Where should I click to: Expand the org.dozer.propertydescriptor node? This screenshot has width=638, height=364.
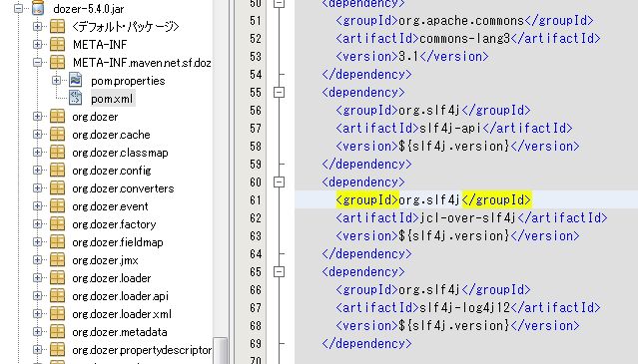37,349
